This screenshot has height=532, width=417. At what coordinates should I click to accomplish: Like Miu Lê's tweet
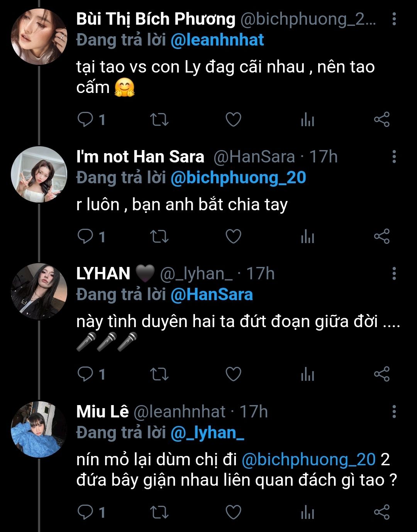[x=233, y=512]
